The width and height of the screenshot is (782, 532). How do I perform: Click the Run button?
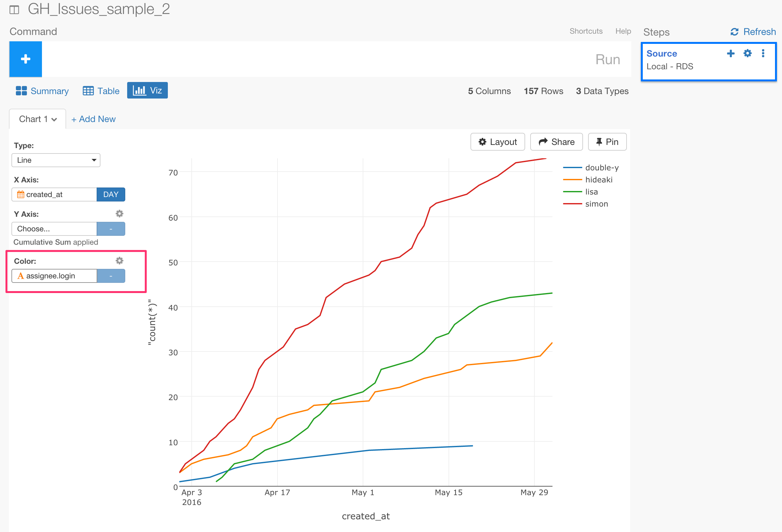pyautogui.click(x=608, y=59)
